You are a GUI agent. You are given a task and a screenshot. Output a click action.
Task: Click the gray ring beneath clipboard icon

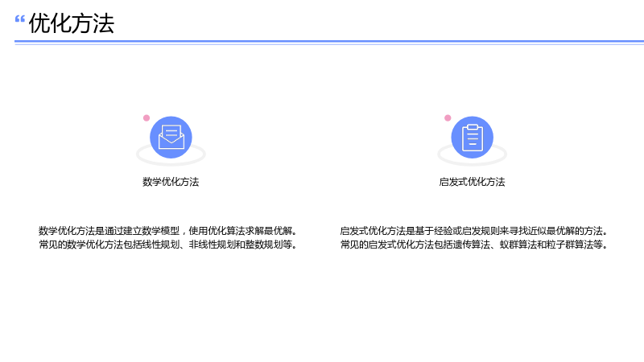(473, 159)
